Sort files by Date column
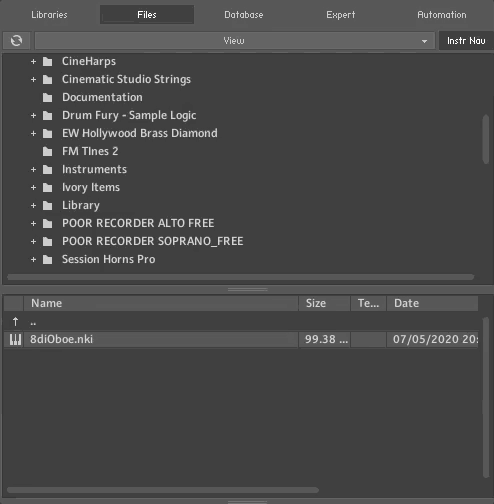The image size is (494, 504). 432,303
